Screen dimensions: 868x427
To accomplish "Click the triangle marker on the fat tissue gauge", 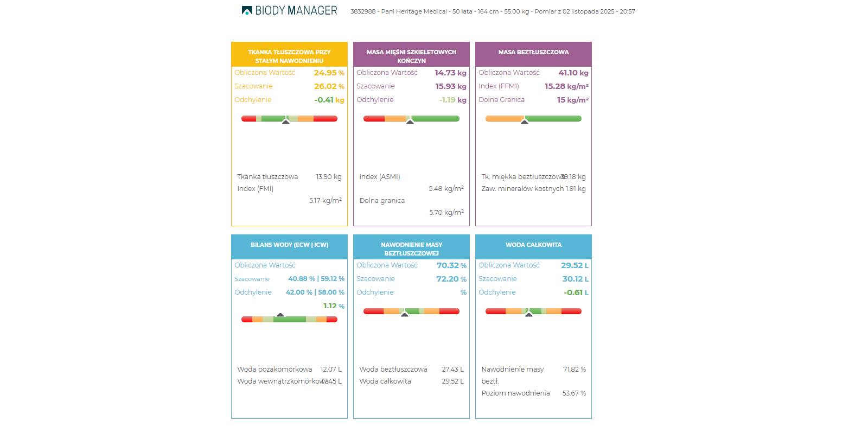I will [x=286, y=122].
